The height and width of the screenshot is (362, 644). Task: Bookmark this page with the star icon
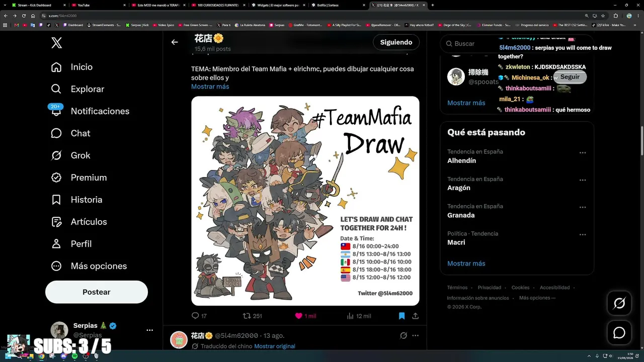[603, 16]
